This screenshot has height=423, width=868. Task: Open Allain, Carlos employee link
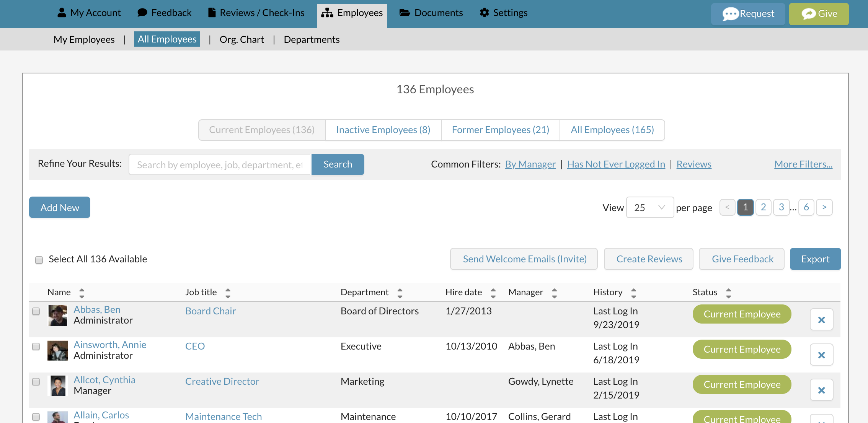[x=101, y=415]
